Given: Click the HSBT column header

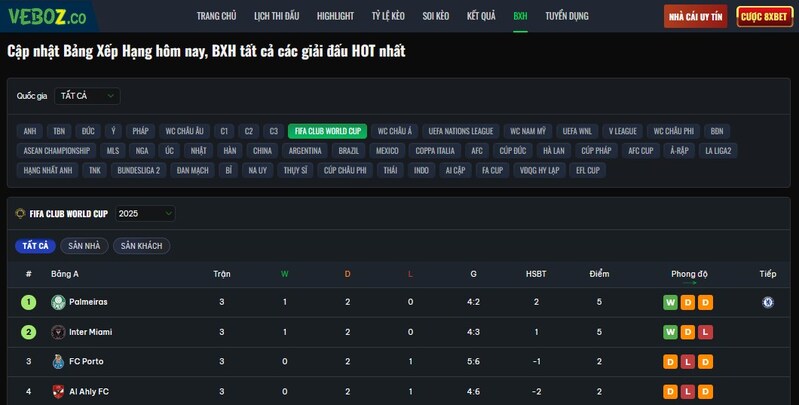Looking at the screenshot, I should (x=536, y=274).
